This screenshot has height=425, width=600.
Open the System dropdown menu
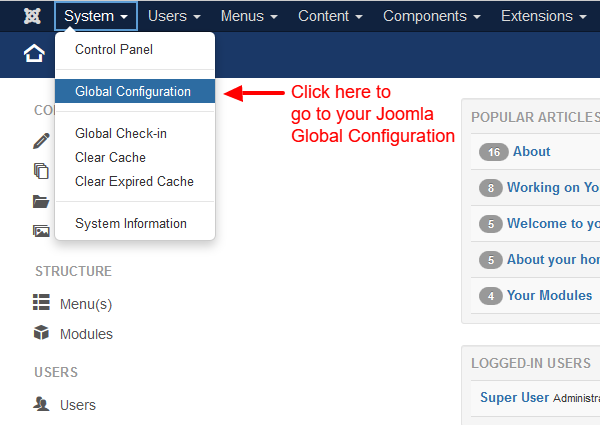coord(96,16)
